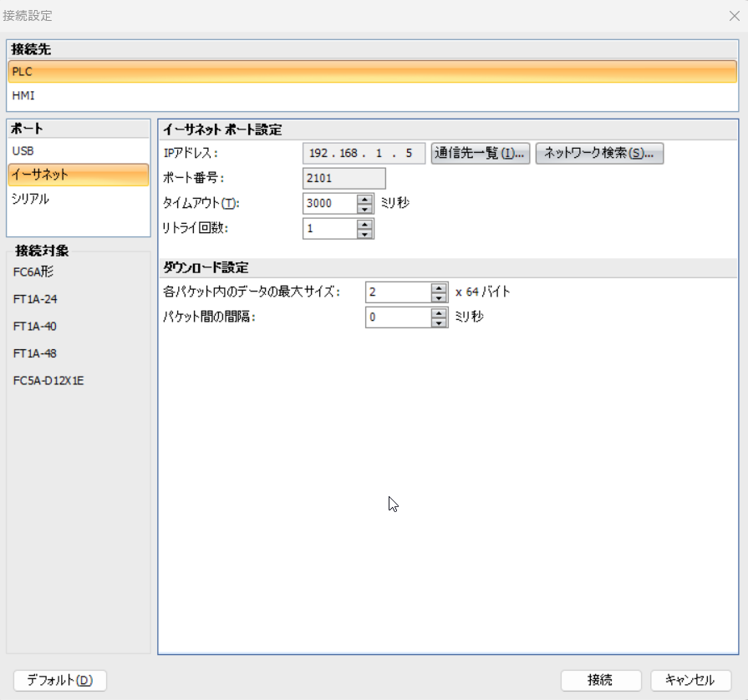Click the FT1A-24 connection target

[35, 299]
